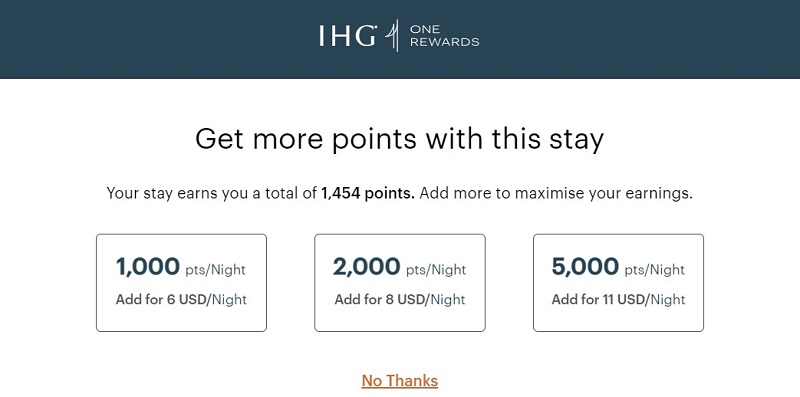The image size is (800, 397).
Task: Click the bold 5,000 points number
Action: coord(585,266)
